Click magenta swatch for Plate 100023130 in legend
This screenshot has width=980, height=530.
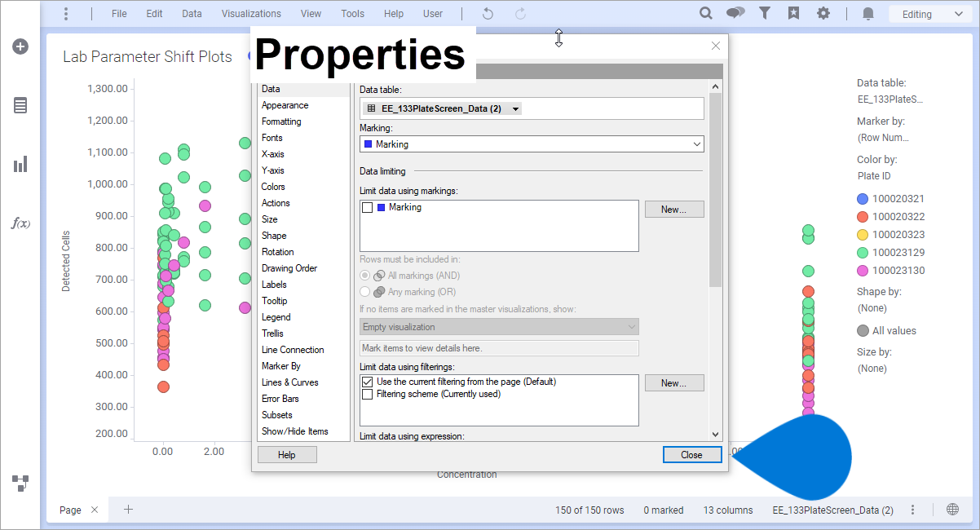click(x=863, y=271)
